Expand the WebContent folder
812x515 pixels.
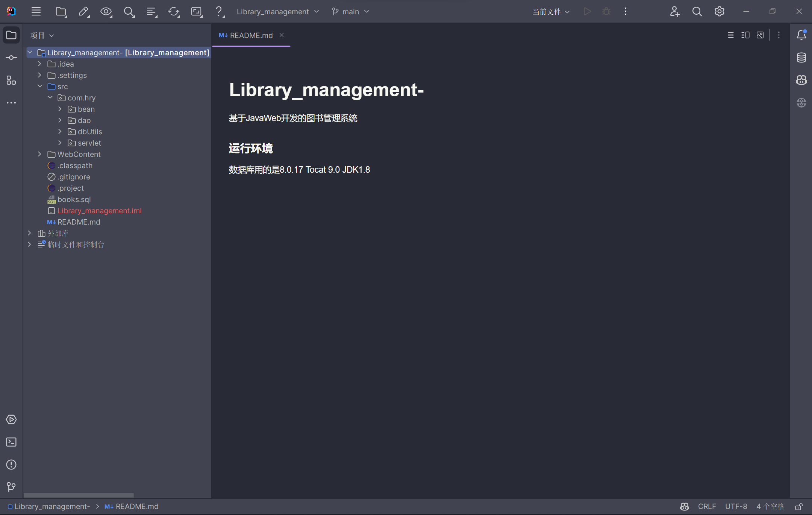pos(39,154)
